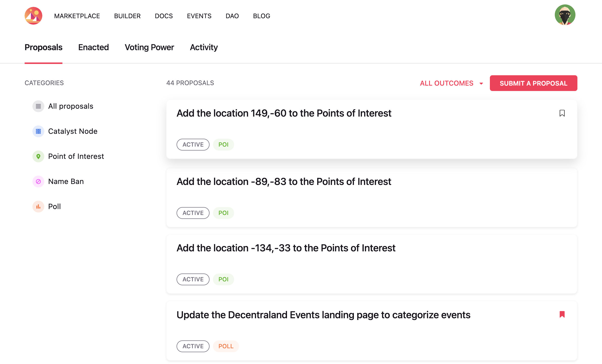This screenshot has width=602, height=364.
Task: Open the -89,-83 Points of Interest proposal
Action: click(x=284, y=182)
